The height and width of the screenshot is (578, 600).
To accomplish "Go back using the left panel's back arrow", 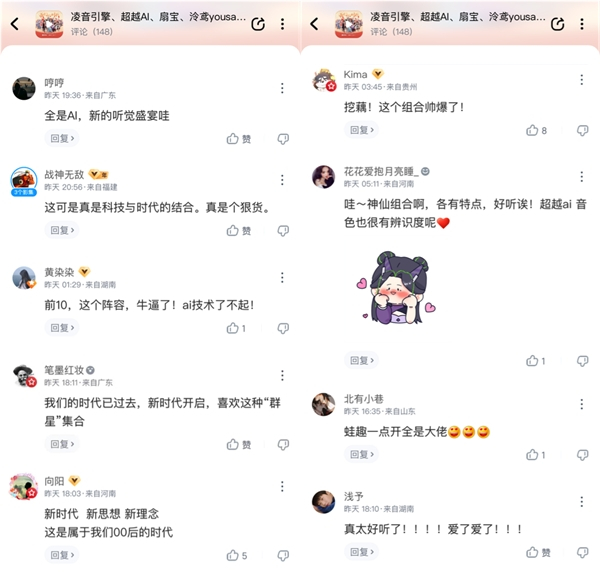I will [x=15, y=24].
